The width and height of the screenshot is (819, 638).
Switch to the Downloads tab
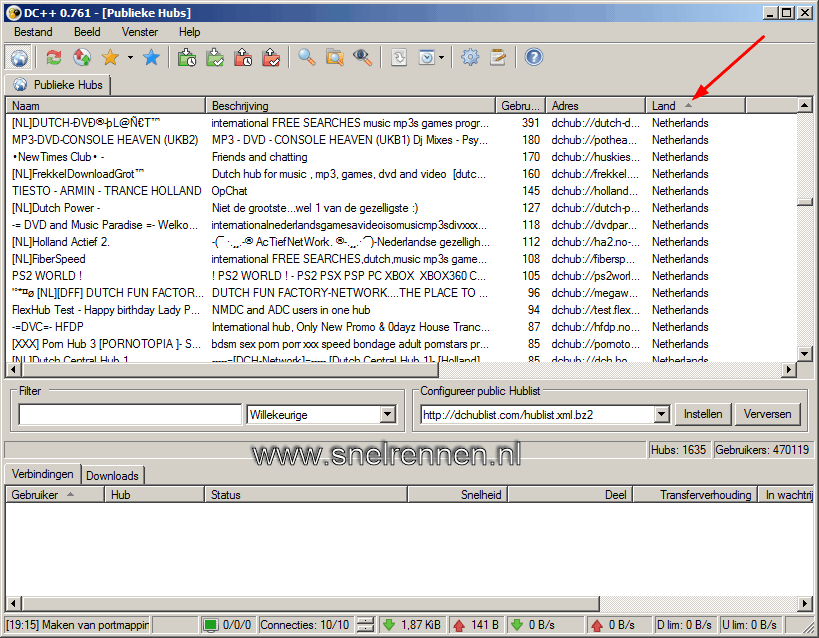point(112,475)
